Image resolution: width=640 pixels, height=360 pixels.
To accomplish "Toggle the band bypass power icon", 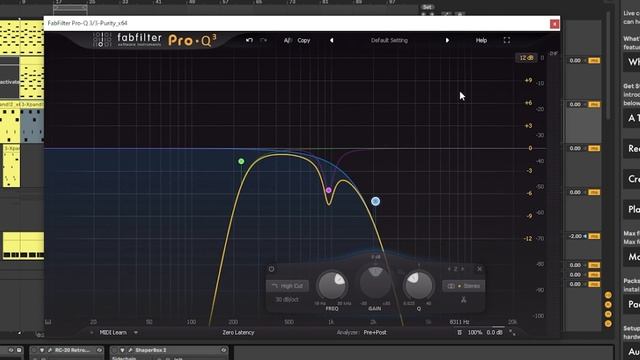I will (271, 269).
